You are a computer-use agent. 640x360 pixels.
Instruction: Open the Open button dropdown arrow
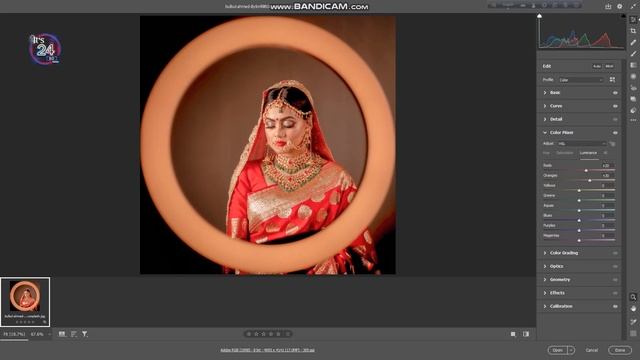point(571,350)
